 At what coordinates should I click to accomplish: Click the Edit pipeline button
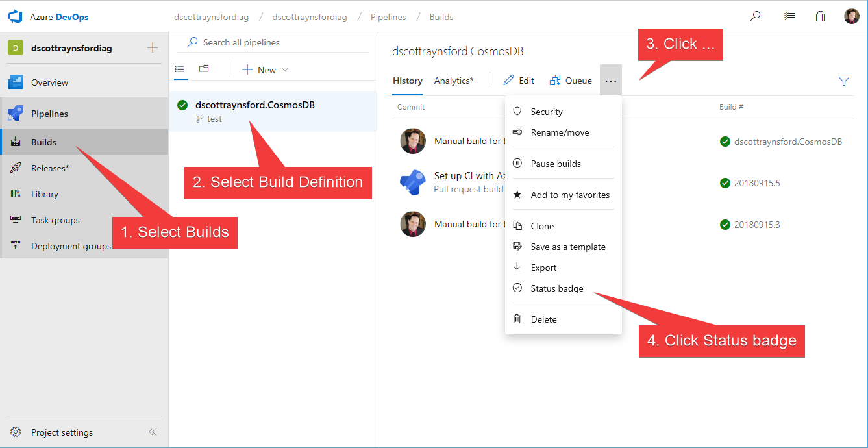(x=519, y=81)
